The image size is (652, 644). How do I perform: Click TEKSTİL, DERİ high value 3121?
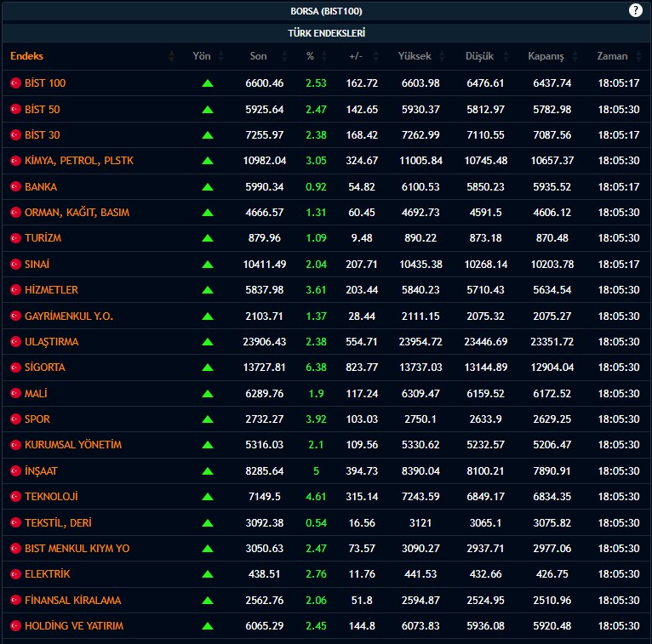(x=420, y=522)
